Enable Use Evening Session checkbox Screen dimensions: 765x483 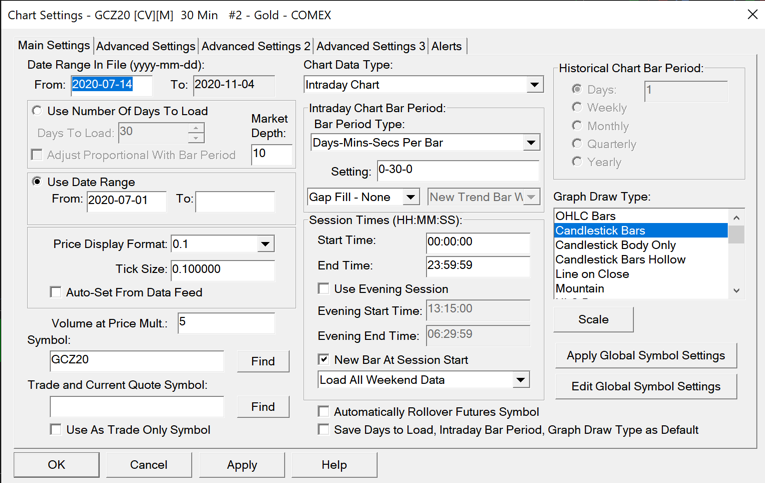click(324, 289)
